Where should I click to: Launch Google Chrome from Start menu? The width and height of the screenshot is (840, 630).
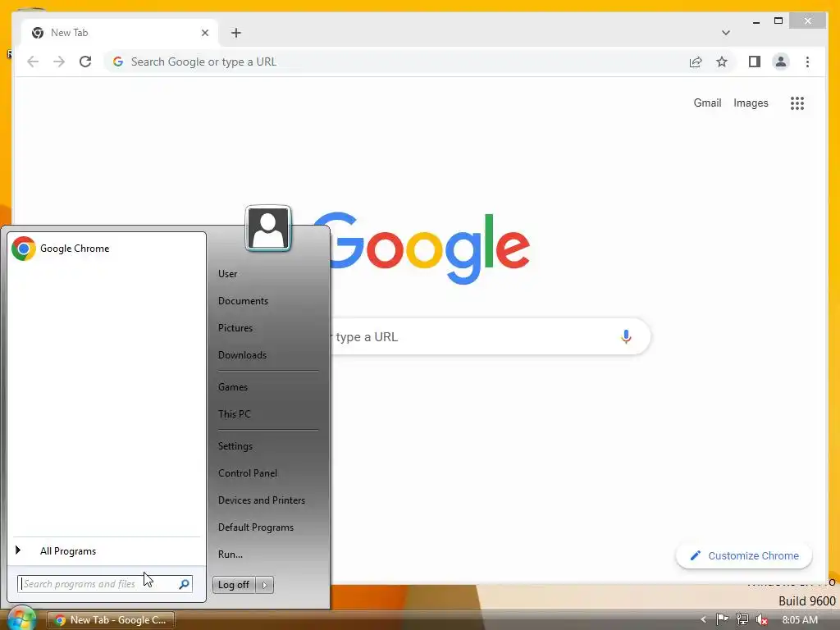107,248
